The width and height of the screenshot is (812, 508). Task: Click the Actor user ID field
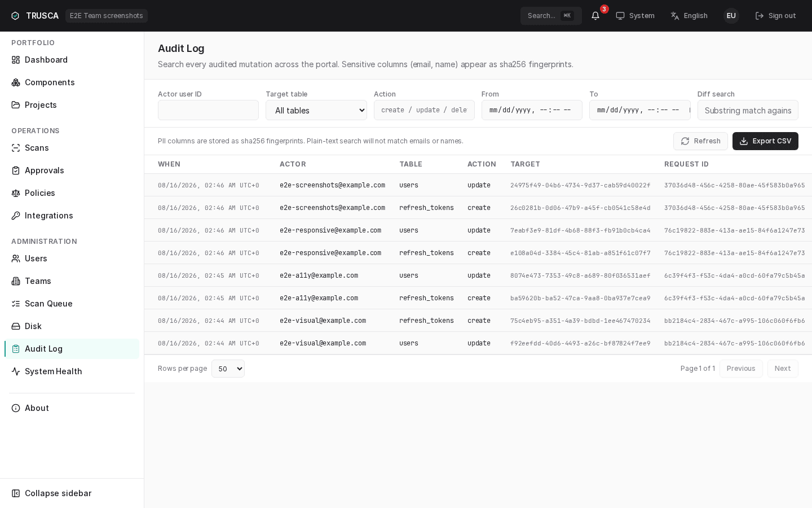coord(208,110)
